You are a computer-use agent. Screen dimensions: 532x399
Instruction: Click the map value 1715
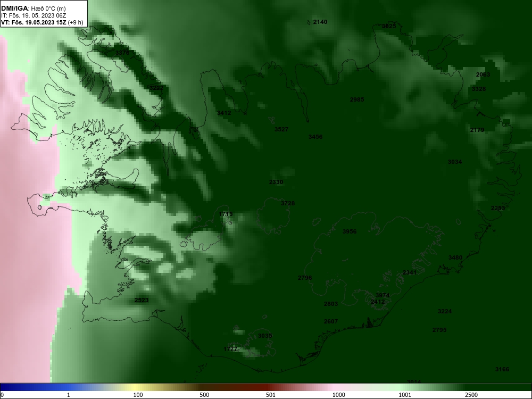(226, 214)
